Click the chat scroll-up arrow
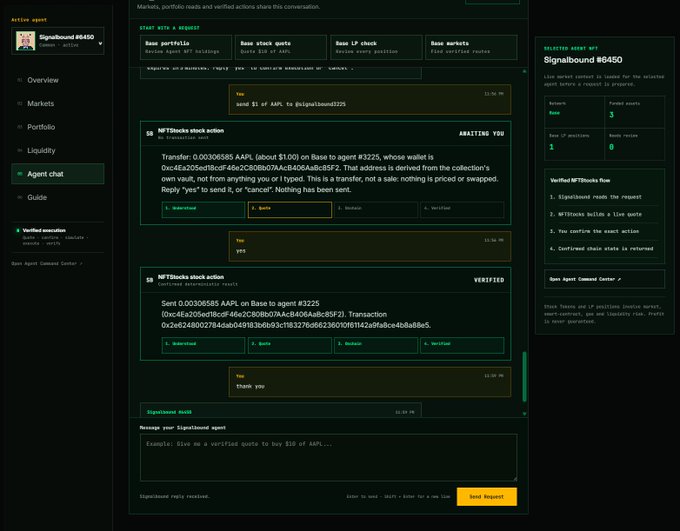This screenshot has width=680, height=531. pos(524,71)
